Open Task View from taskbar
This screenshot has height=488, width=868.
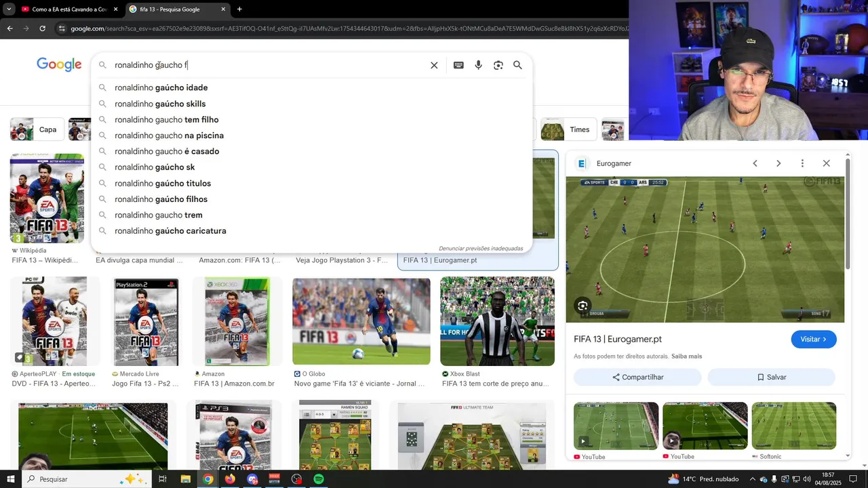pyautogui.click(x=163, y=479)
